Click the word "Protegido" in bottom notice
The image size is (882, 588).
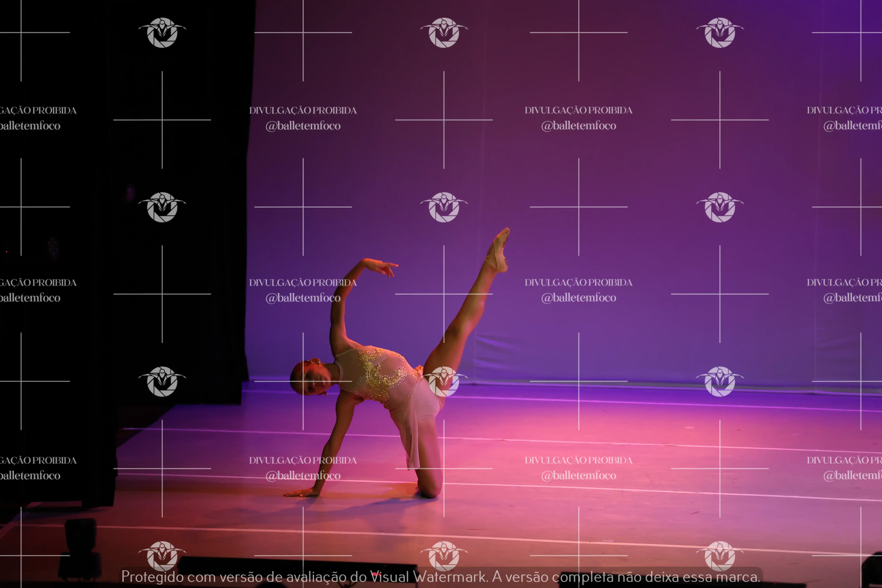152,577
